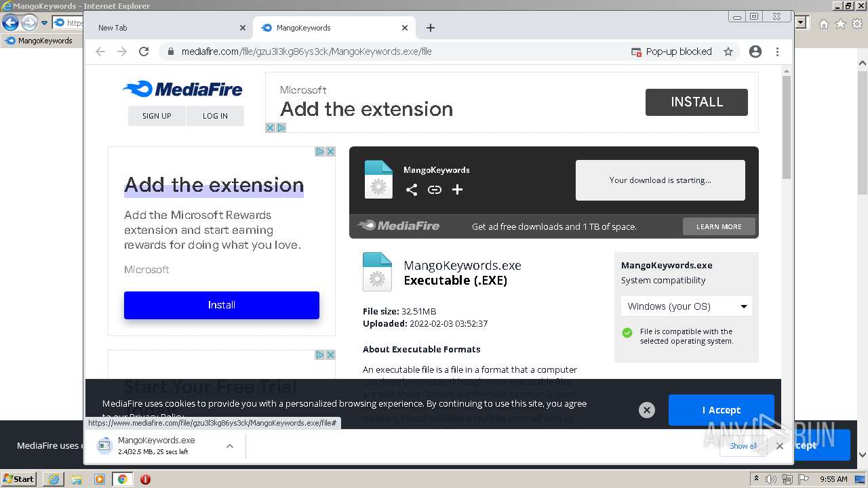Click Show all downloads
868x488 pixels.
pyautogui.click(x=743, y=446)
